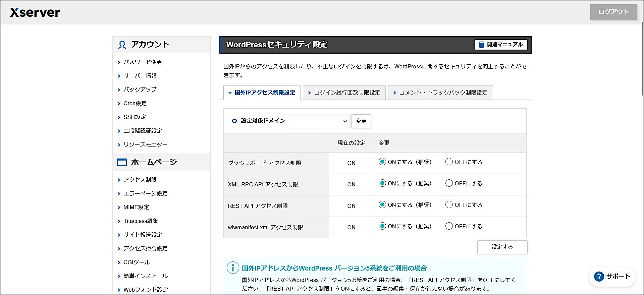Screen dimensions: 644x295
Task: Open エラーページ設定 in sidebar
Action: tap(145, 193)
